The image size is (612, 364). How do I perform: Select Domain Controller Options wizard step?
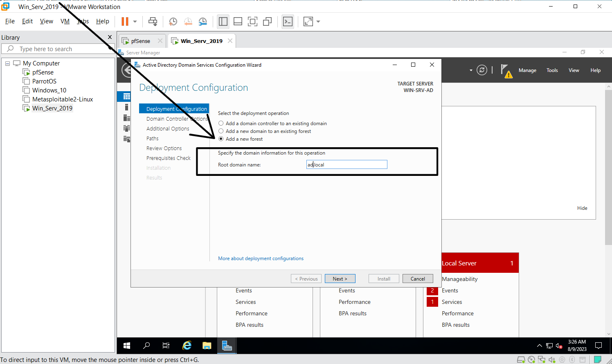[x=177, y=119]
